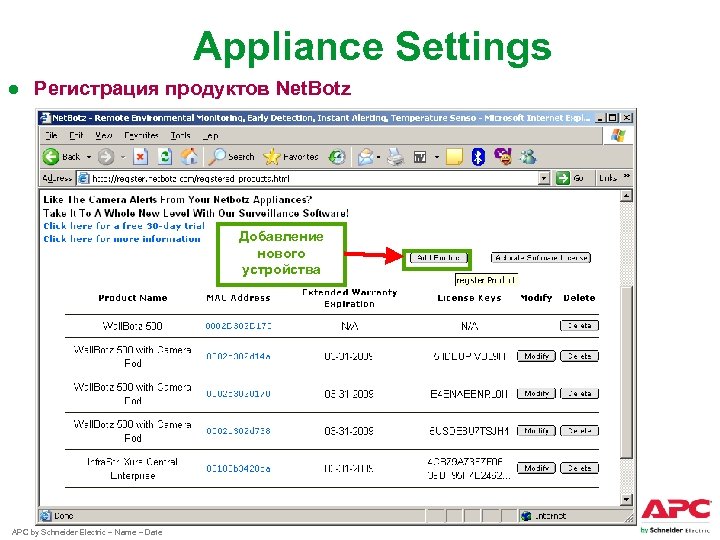
Task: Open the Search magnifier icon
Action: coord(217,157)
